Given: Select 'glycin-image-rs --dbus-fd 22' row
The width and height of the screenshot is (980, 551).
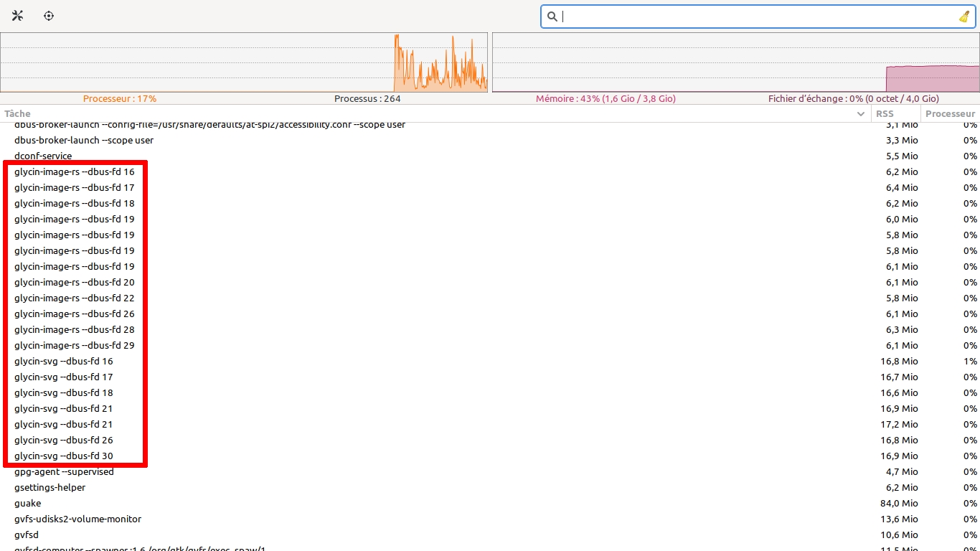Looking at the screenshot, I should (490, 298).
